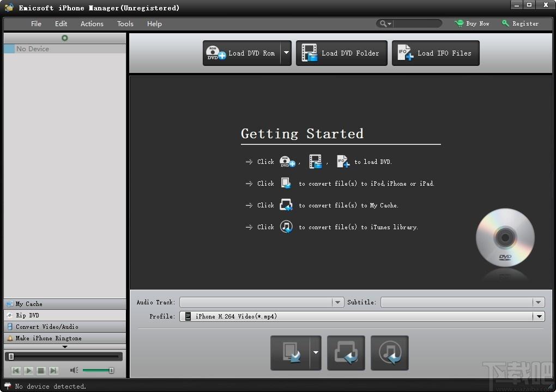Click the Load DVD Rom button

click(x=241, y=53)
